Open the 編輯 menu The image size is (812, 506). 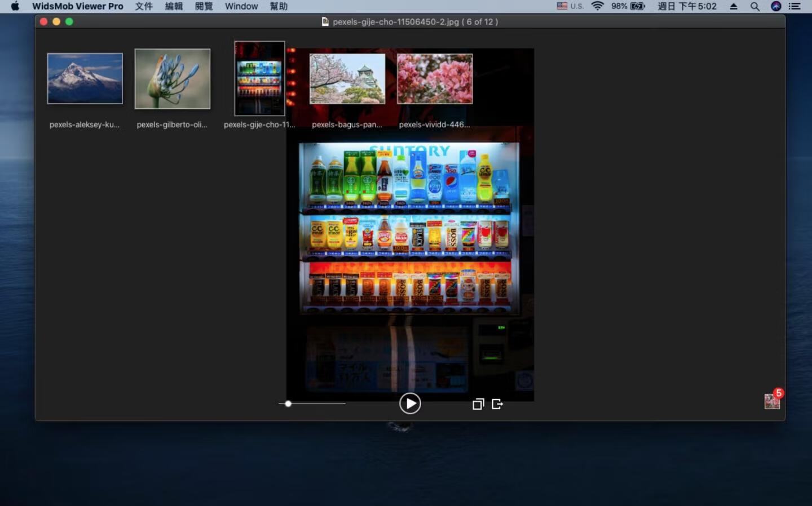pos(174,6)
